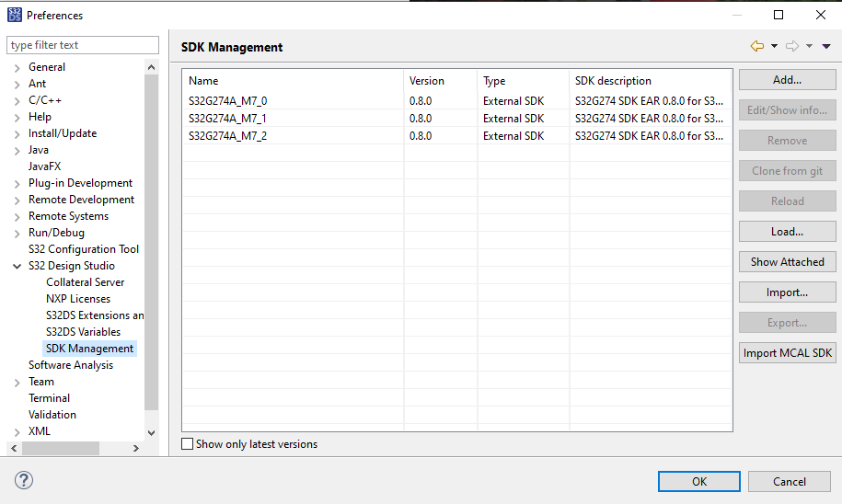842x504 pixels.
Task: Open the back history dropdown arrow
Action: 774,46
